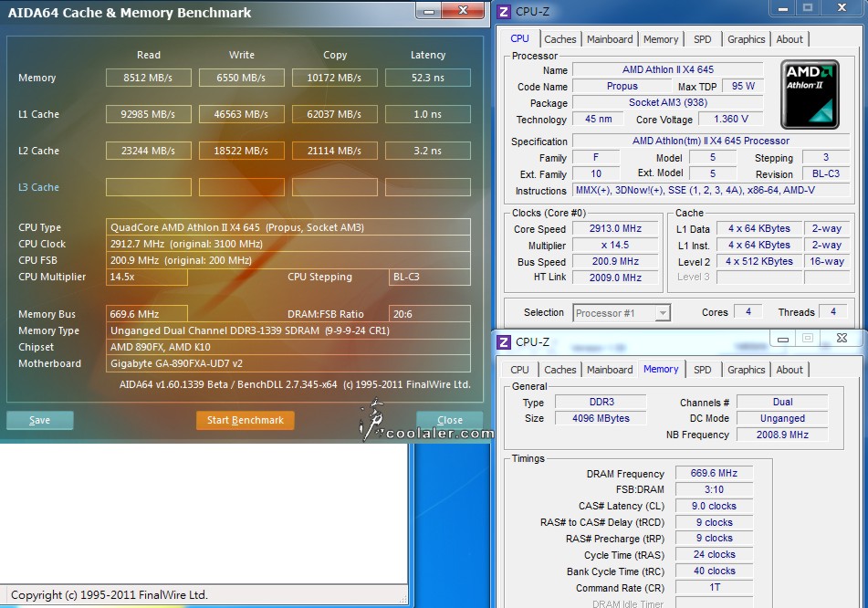Open About tab in top CPU-Z window
The width and height of the screenshot is (868, 608).
(790, 39)
